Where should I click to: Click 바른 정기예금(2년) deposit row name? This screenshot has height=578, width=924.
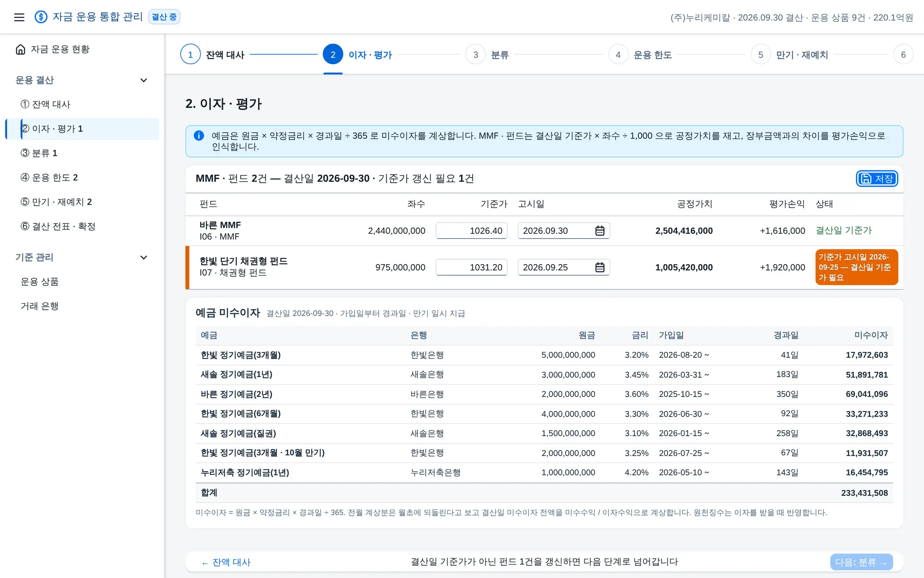click(237, 394)
